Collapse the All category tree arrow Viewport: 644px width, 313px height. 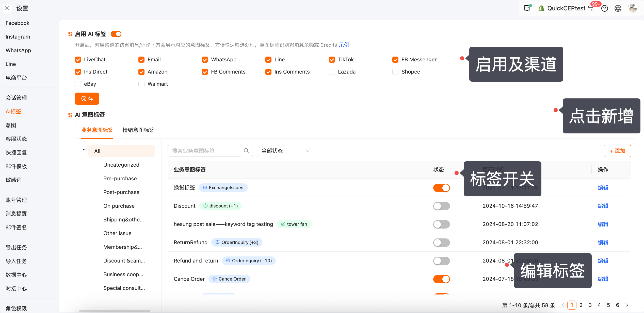pyautogui.click(x=84, y=150)
